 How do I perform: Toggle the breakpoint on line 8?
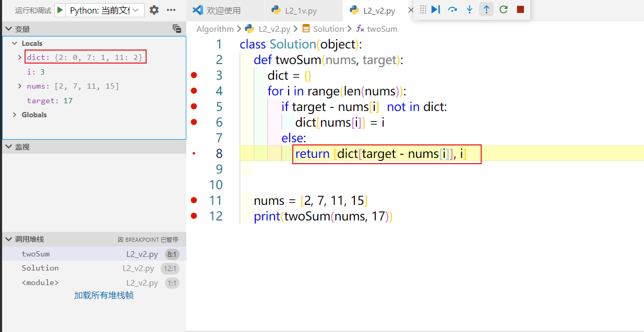[194, 153]
